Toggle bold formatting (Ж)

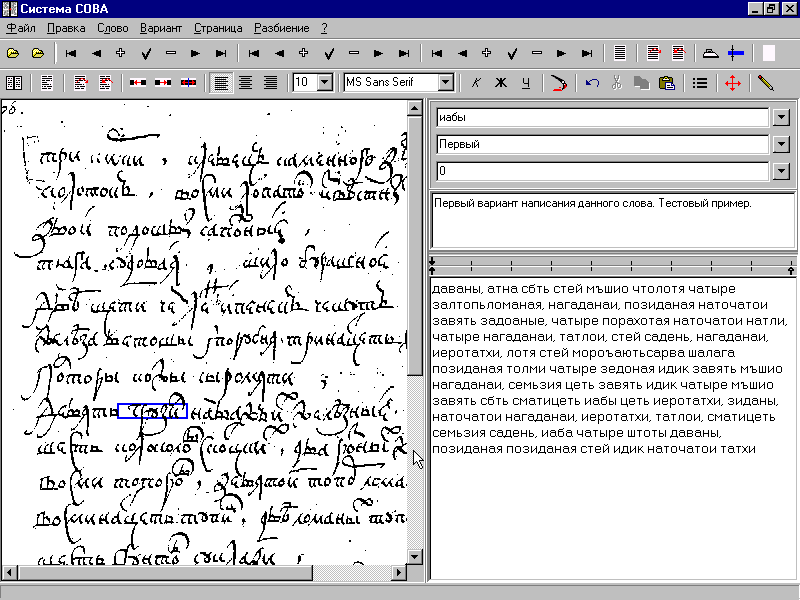click(501, 83)
